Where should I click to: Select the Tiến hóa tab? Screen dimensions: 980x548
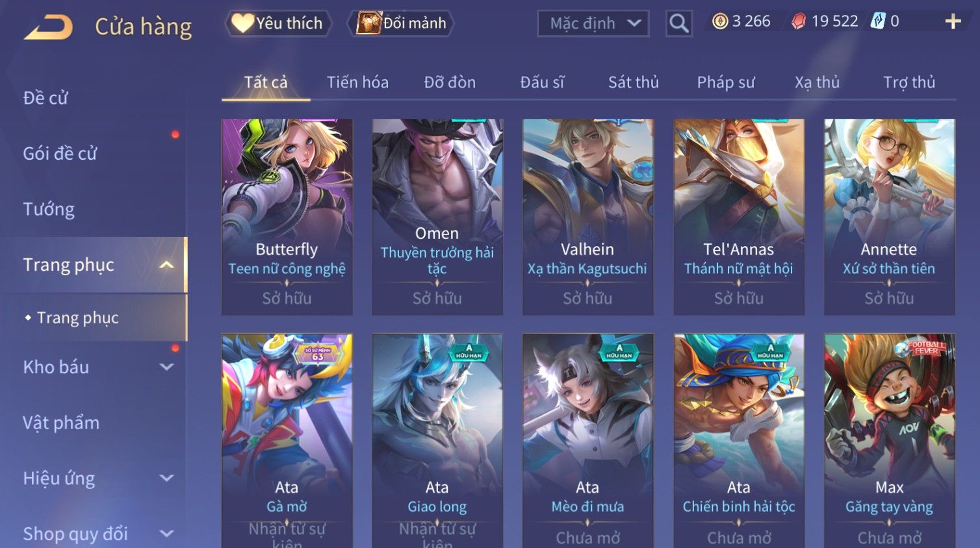click(x=357, y=82)
